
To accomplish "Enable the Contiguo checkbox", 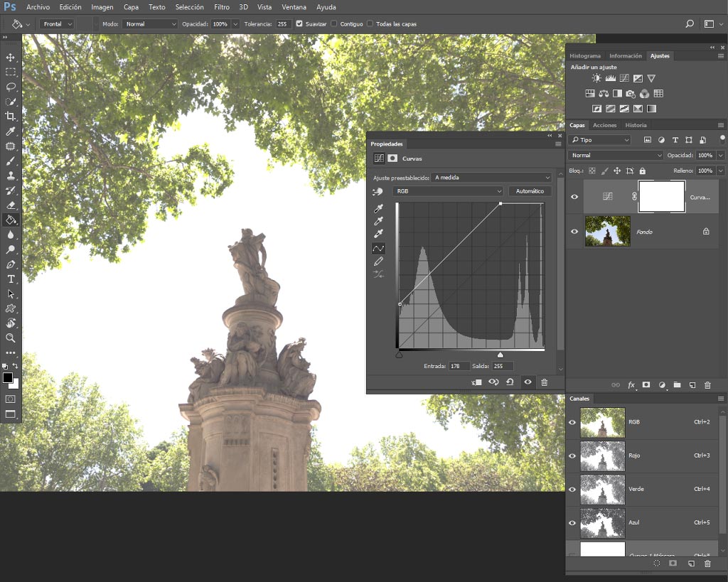I will pos(334,23).
